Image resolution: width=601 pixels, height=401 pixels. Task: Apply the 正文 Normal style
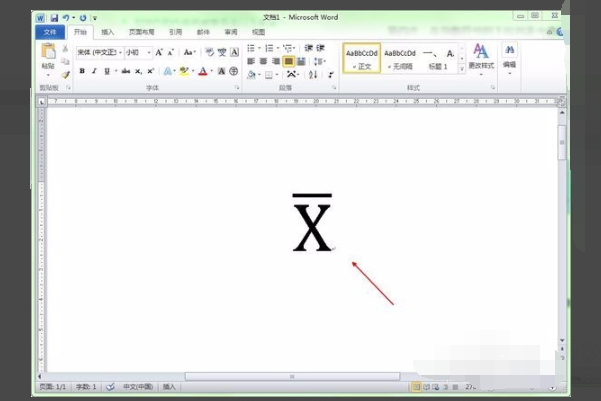coord(361,58)
